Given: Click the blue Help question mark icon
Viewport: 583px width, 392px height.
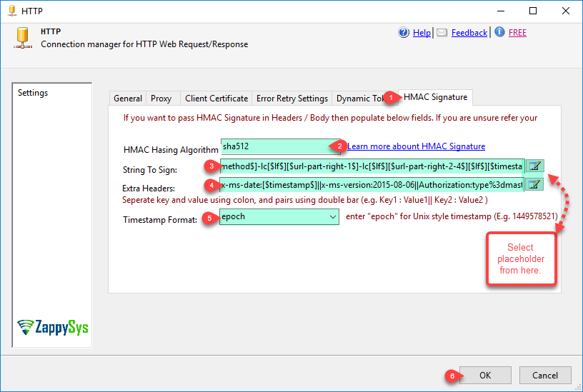Looking at the screenshot, I should 404,33.
